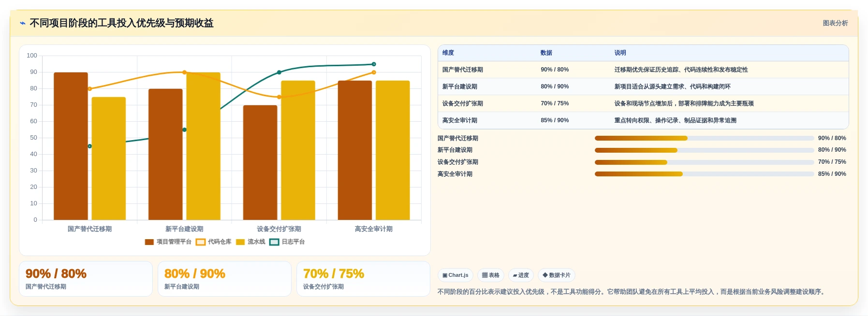Click the 维度 column header
Image resolution: width=868 pixels, height=316 pixels.
(x=448, y=53)
